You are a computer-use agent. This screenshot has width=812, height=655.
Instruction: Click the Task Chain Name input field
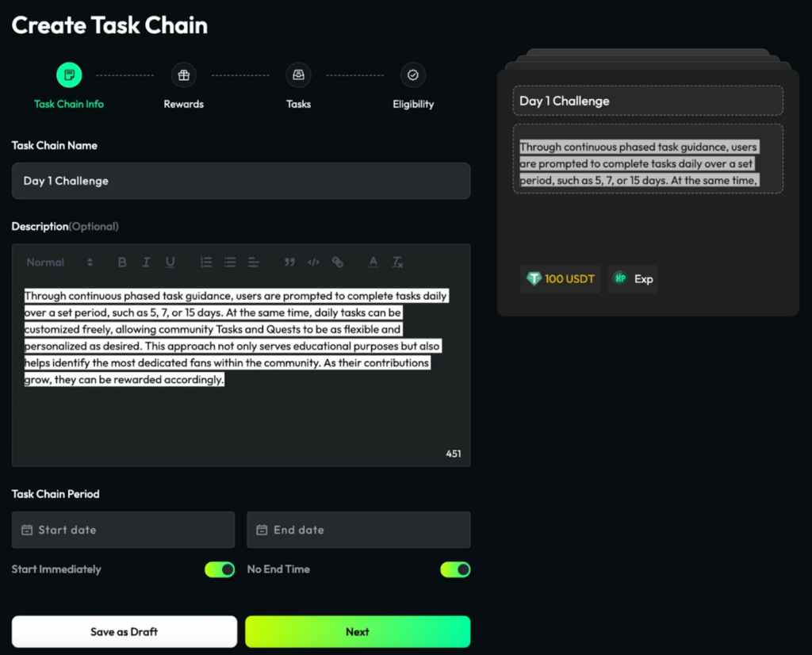(241, 181)
